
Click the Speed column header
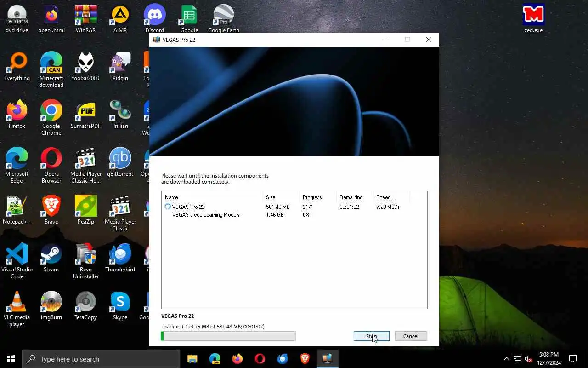click(x=391, y=197)
